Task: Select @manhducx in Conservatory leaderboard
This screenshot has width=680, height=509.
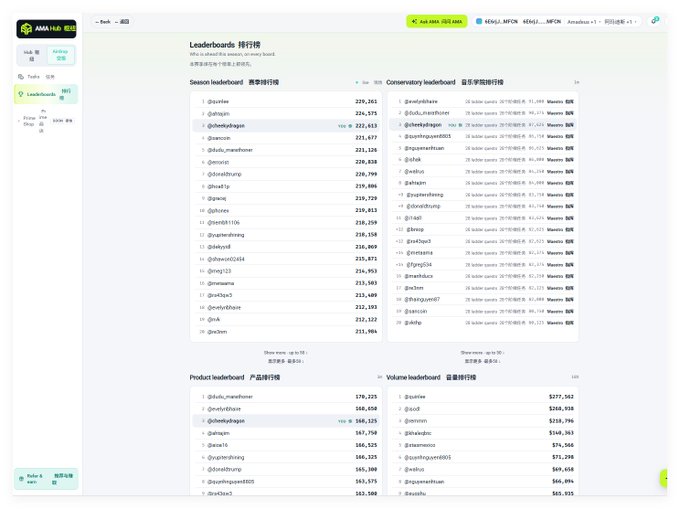Action: (418, 276)
